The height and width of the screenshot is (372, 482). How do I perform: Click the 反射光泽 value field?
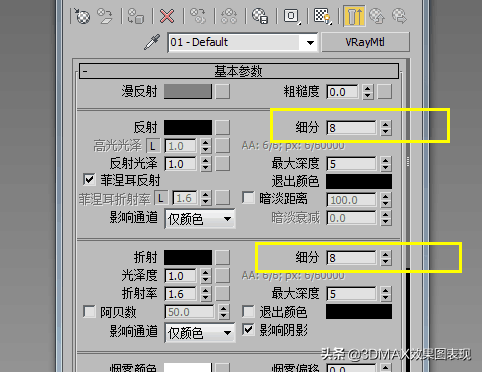[x=180, y=164]
